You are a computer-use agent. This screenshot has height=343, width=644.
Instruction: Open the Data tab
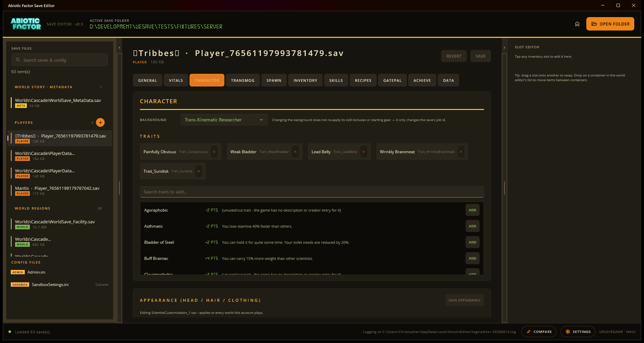(448, 80)
